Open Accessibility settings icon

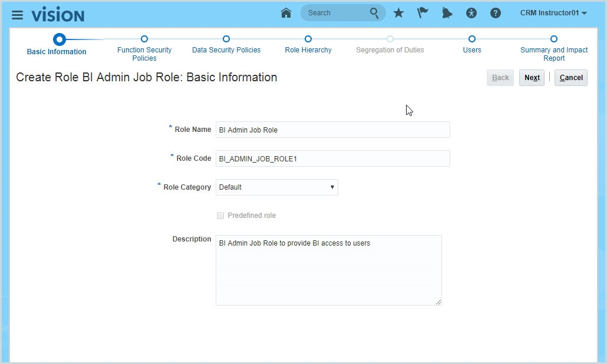[x=471, y=13]
